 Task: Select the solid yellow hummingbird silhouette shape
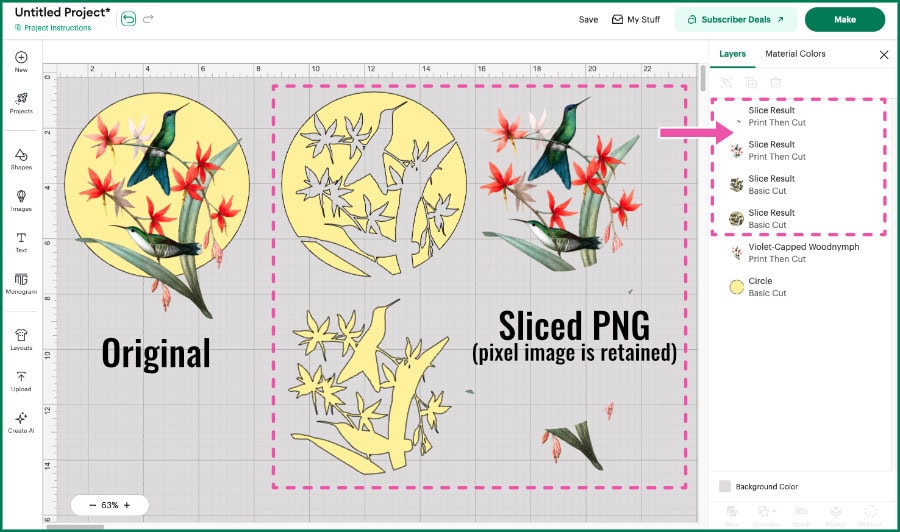click(x=371, y=386)
